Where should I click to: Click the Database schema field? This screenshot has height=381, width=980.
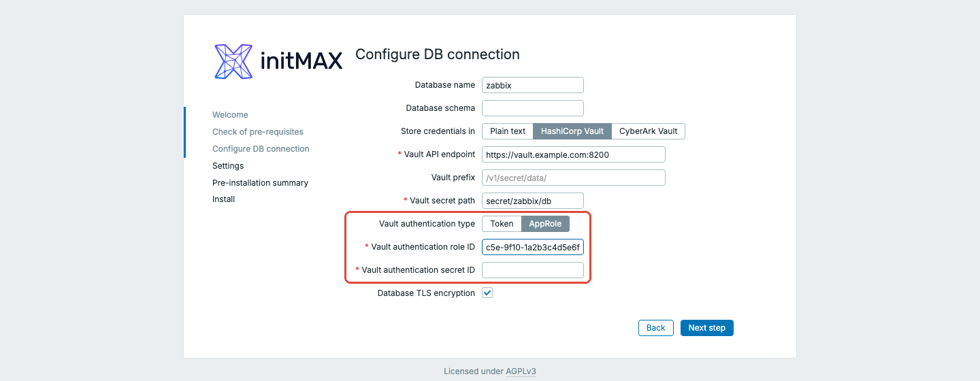[x=533, y=108]
